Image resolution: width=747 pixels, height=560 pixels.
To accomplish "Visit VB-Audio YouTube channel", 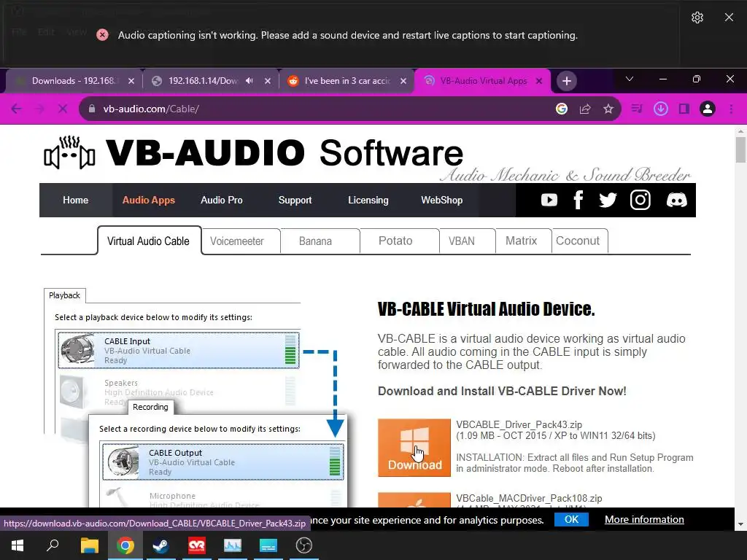I will pyautogui.click(x=549, y=200).
